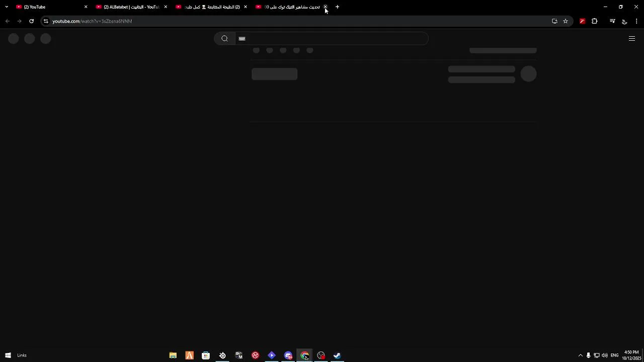
Task: View site information icon in address bar
Action: 46,21
